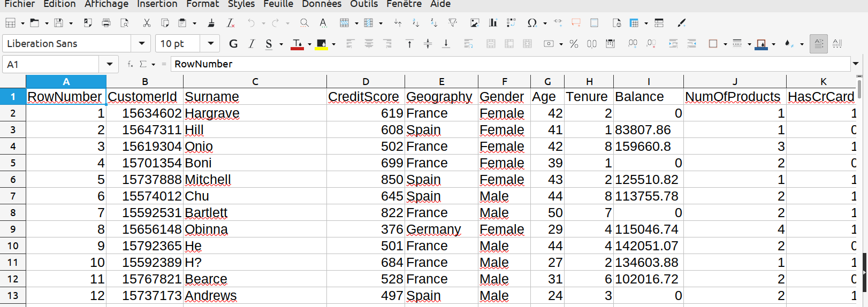Click the Print icon in the toolbar
The height and width of the screenshot is (307, 868).
coord(106,23)
